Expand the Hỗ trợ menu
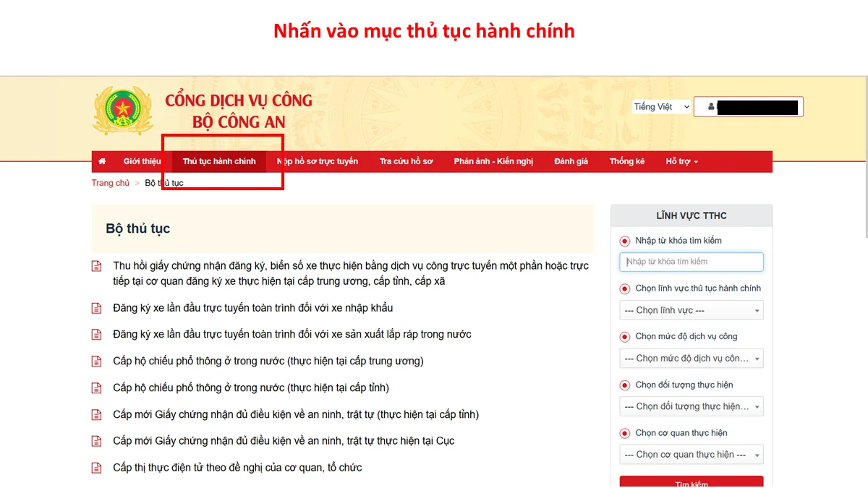 [x=682, y=161]
